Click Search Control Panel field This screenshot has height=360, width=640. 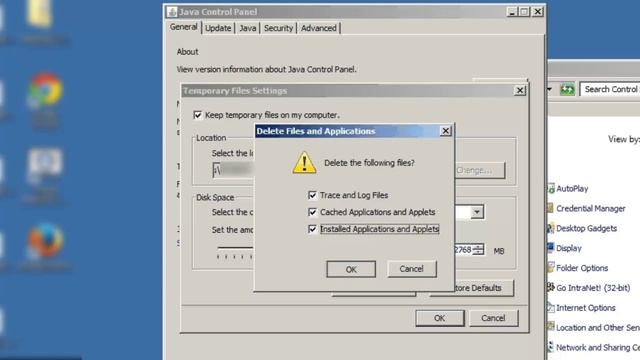click(x=610, y=89)
